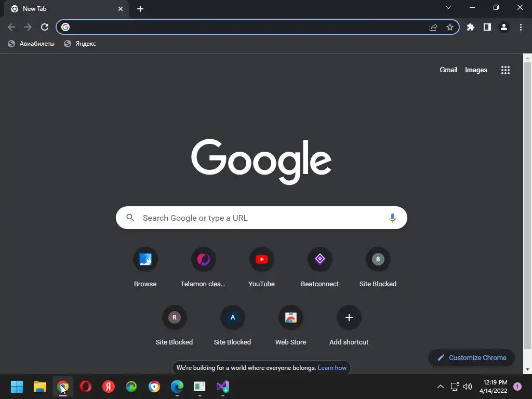Viewport: 532px width, 399px height.
Task: Click the browser back arrow
Action: point(11,27)
